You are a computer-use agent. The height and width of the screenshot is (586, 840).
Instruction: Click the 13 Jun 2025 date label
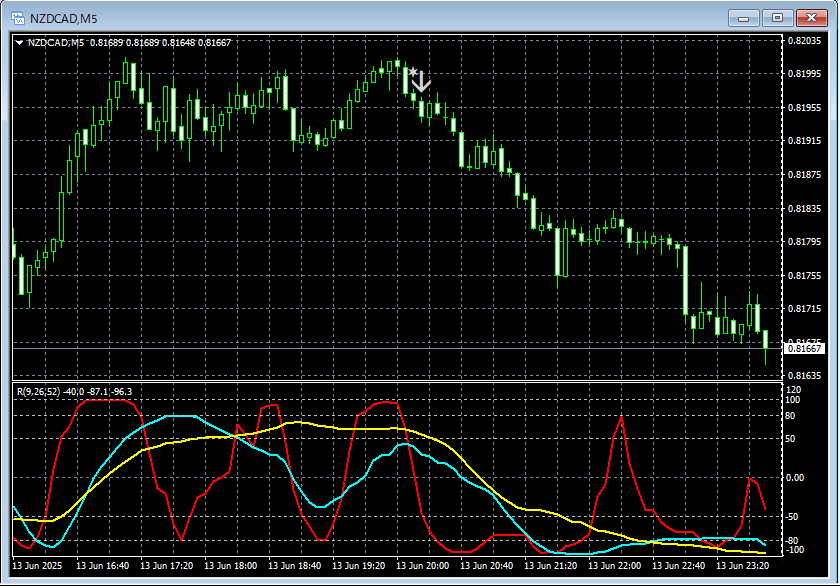point(39,565)
